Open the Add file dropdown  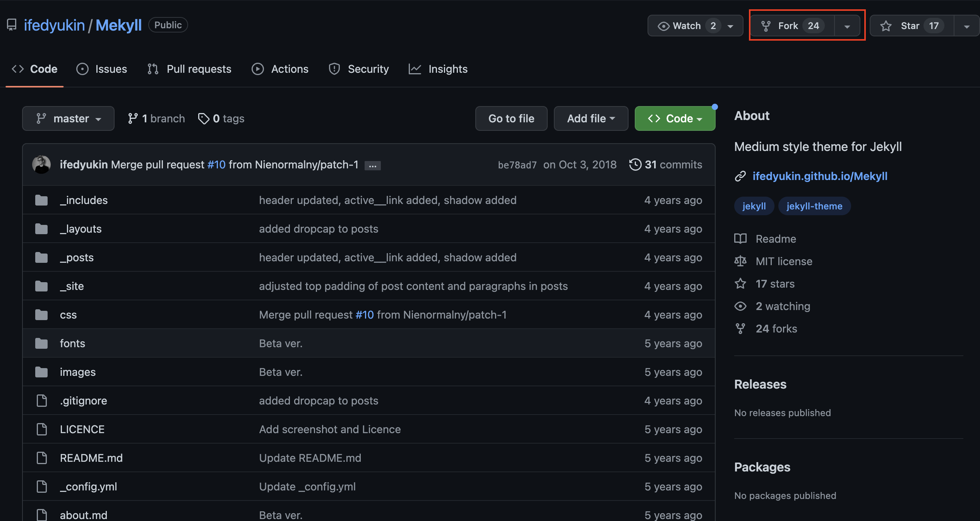click(x=591, y=118)
